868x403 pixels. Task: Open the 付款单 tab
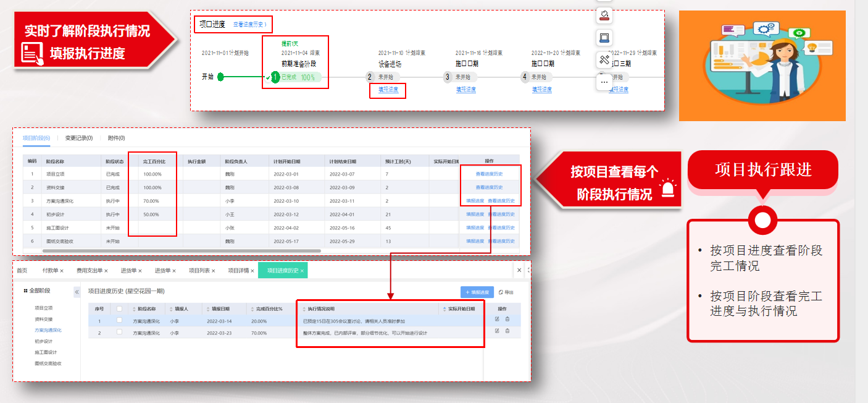50,271
